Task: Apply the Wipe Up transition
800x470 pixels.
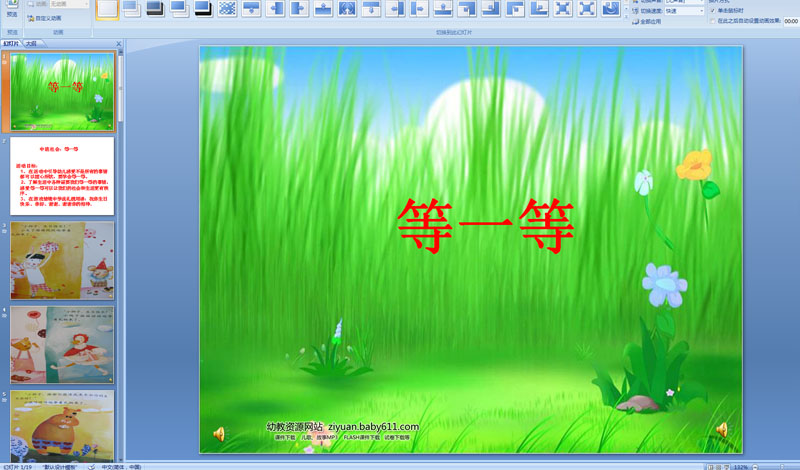Action: point(323,9)
